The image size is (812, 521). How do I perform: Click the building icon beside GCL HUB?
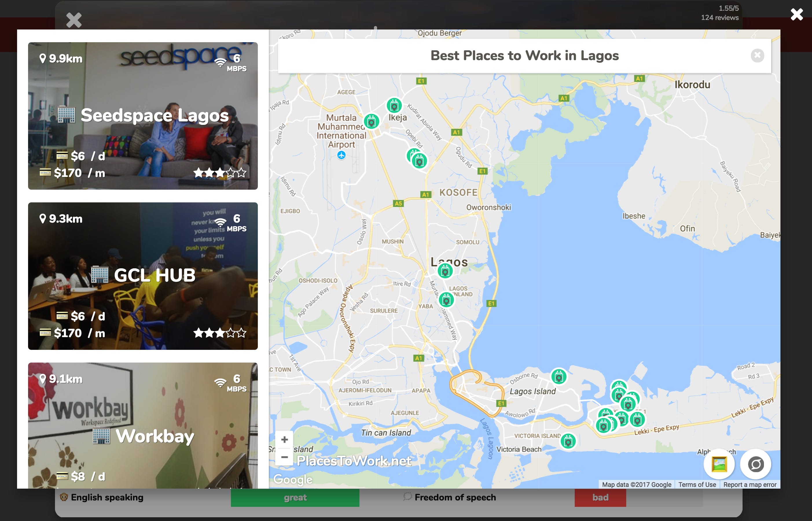(100, 275)
